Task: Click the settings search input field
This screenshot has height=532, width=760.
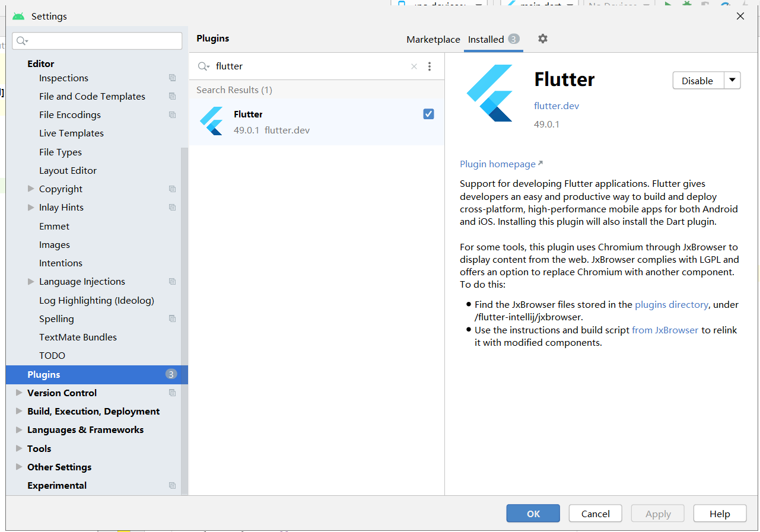Action: click(97, 41)
